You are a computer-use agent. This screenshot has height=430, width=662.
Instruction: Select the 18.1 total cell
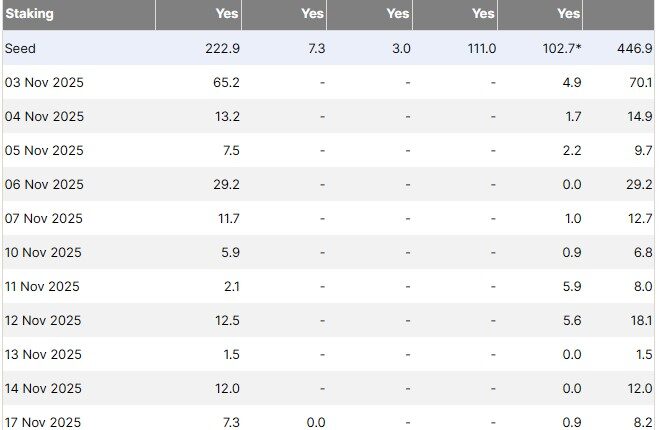(x=640, y=320)
